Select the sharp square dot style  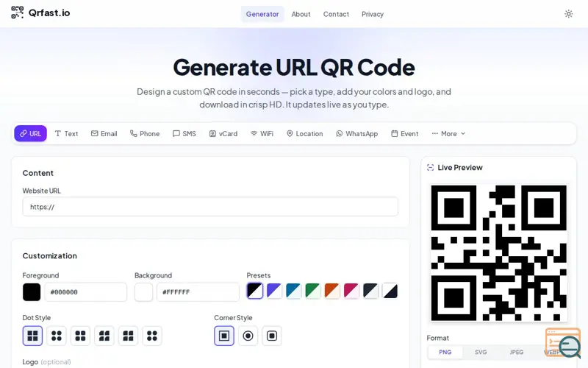click(x=32, y=336)
